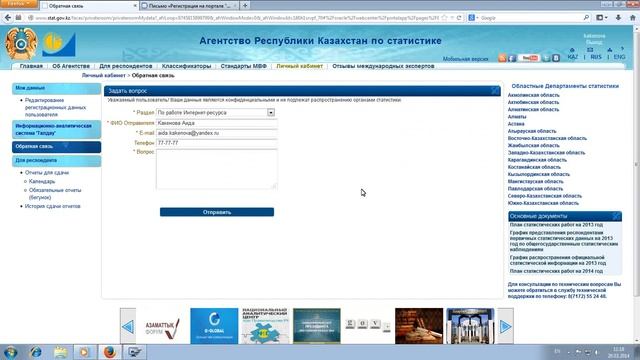Click the 'ФИО Отправителя' input field

(217, 123)
